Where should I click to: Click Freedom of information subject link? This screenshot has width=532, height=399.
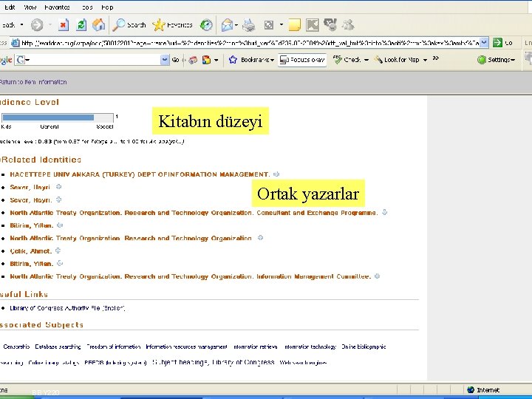point(113,347)
